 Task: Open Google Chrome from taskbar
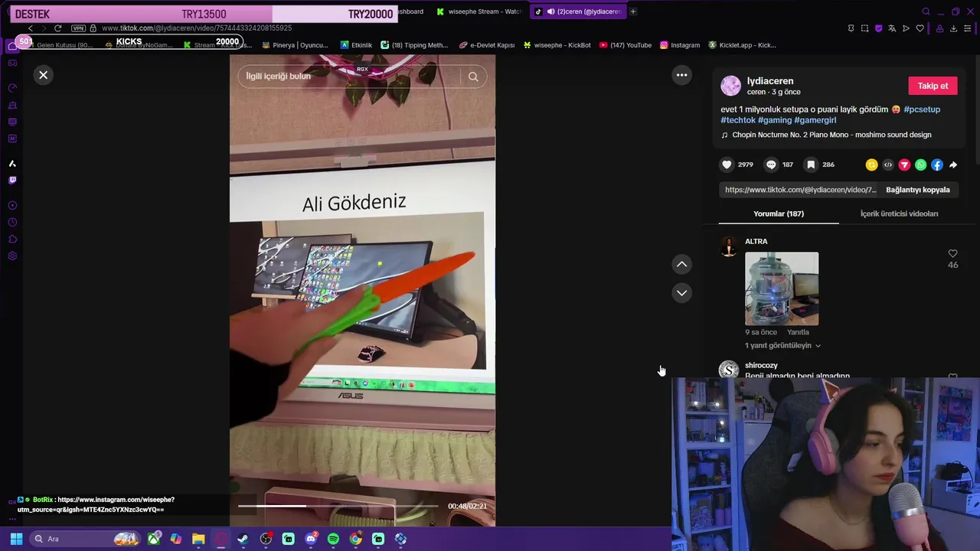click(355, 539)
